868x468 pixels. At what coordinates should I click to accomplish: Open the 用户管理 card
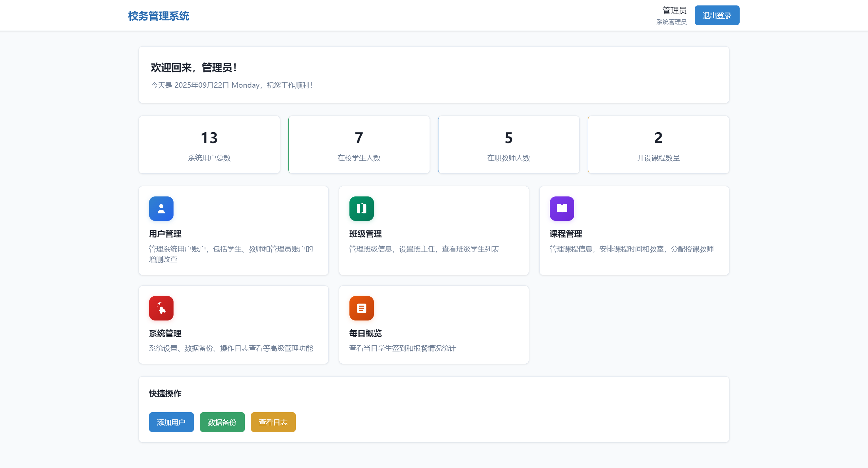click(x=233, y=230)
